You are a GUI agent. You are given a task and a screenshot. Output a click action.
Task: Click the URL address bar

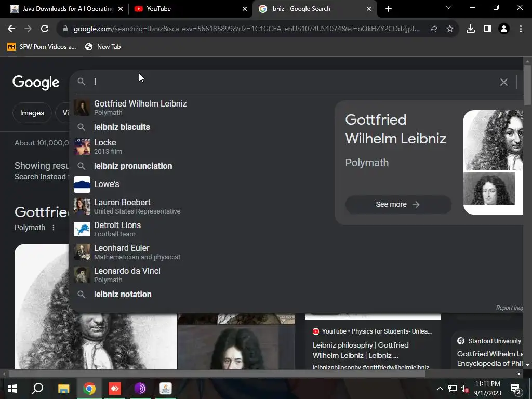tap(247, 29)
